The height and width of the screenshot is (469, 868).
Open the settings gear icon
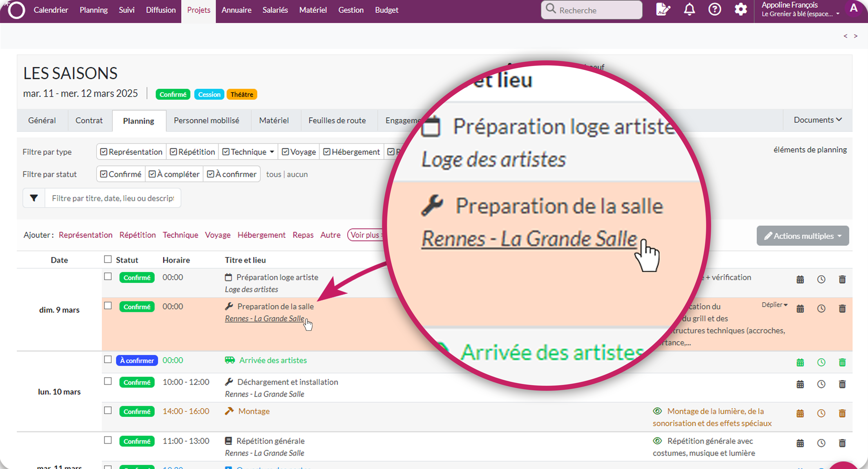pyautogui.click(x=740, y=10)
